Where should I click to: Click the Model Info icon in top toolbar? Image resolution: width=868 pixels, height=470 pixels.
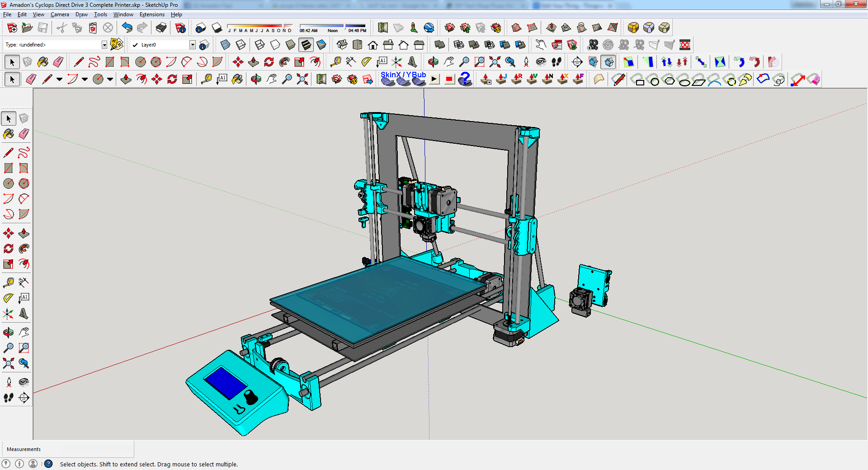tap(180, 28)
